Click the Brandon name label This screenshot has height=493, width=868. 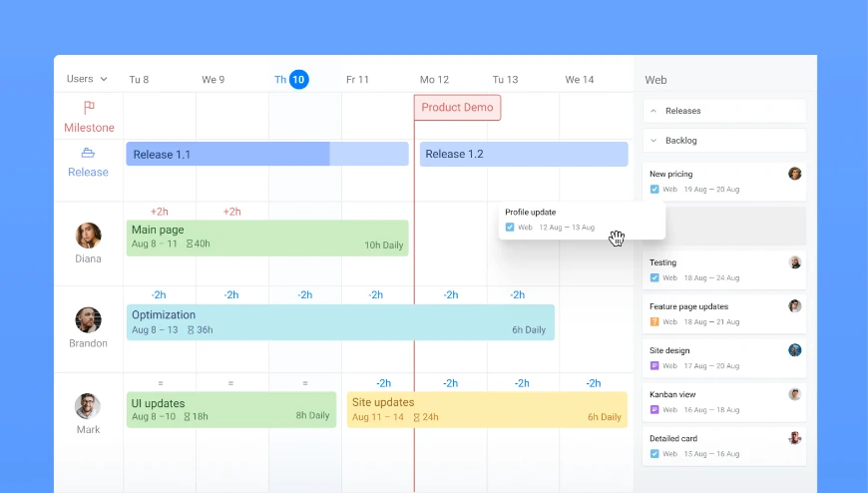pos(88,343)
